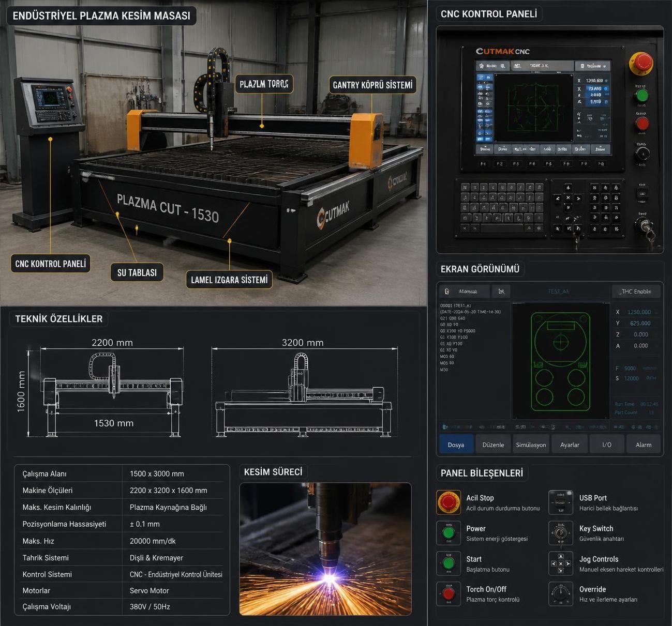Click the USB Port icon
This screenshot has width=672, height=626.
pos(561,502)
